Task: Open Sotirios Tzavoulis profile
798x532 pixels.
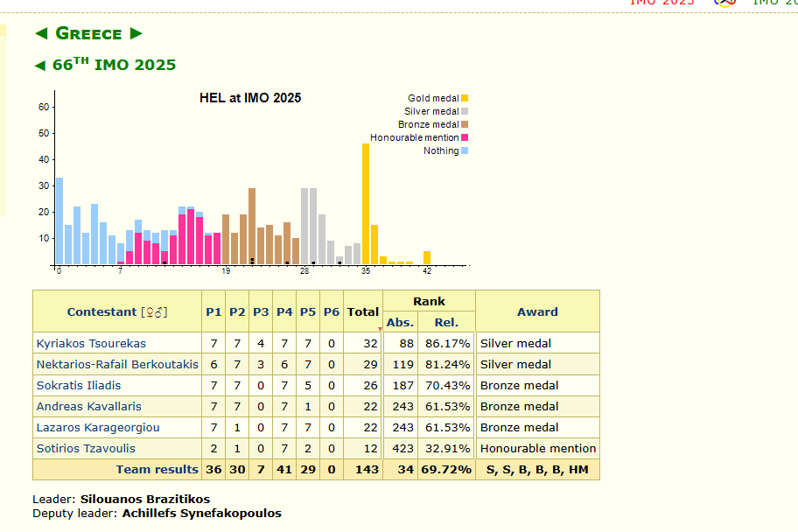Action: point(86,449)
